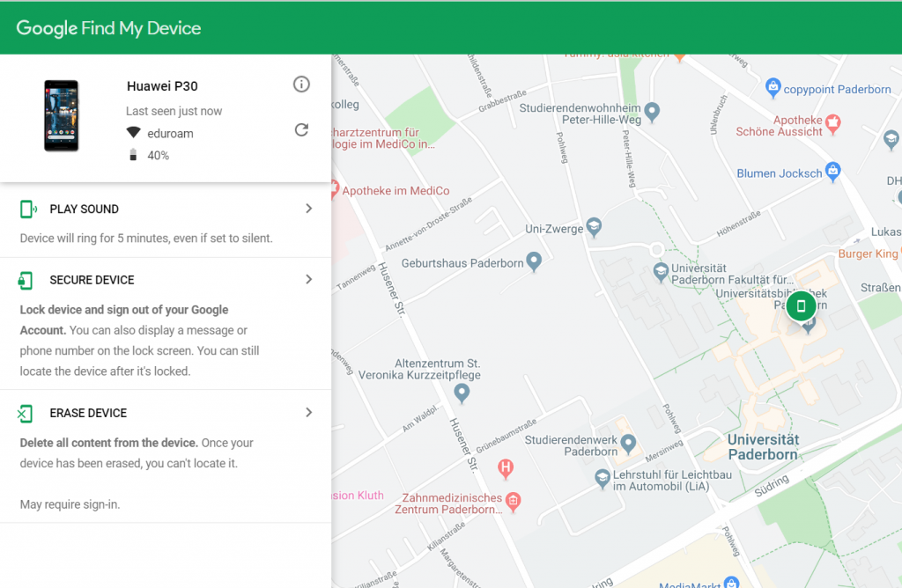Screen dimensions: 902x588
Task: Expand the Erase Device option chevron
Action: point(309,413)
